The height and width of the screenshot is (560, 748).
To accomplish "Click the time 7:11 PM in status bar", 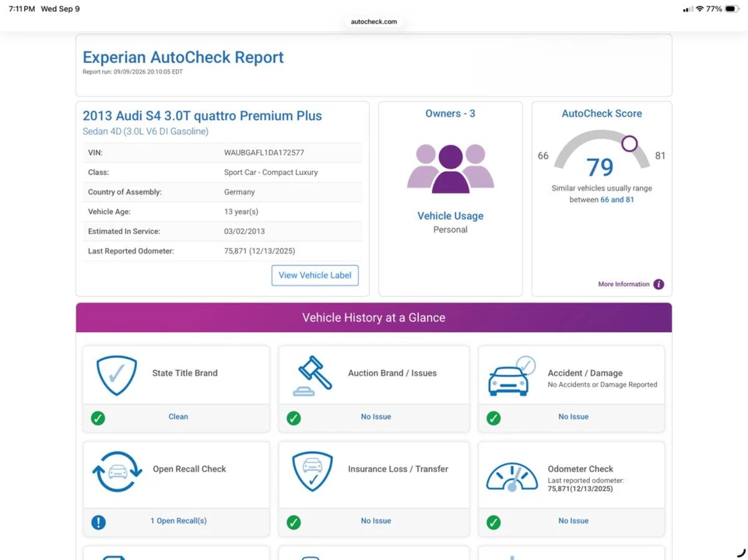I will tap(22, 9).
